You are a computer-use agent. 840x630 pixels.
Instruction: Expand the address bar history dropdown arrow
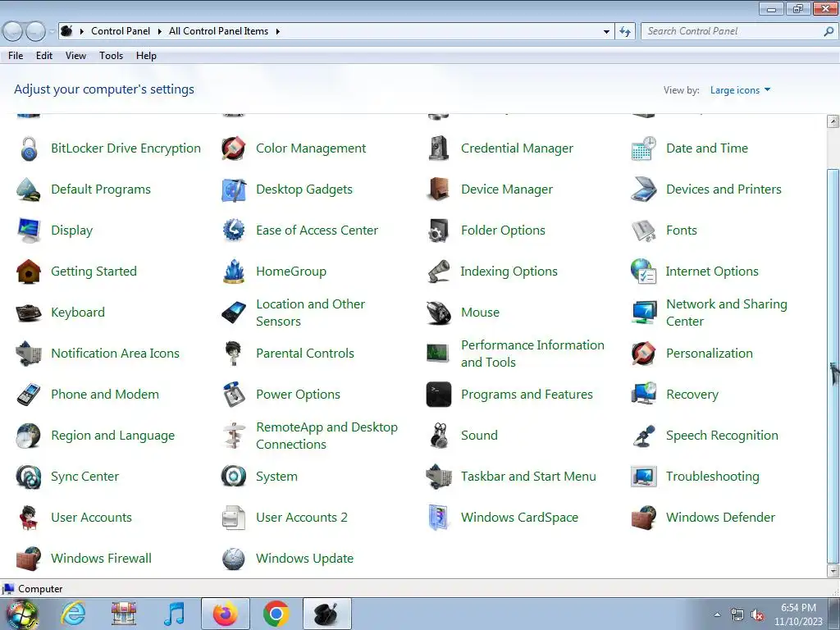coord(606,32)
